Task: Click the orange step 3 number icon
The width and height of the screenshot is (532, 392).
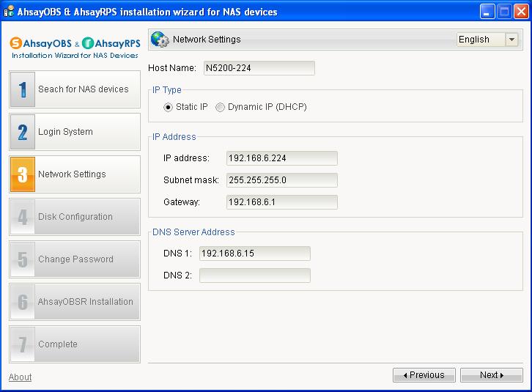Action: click(23, 174)
